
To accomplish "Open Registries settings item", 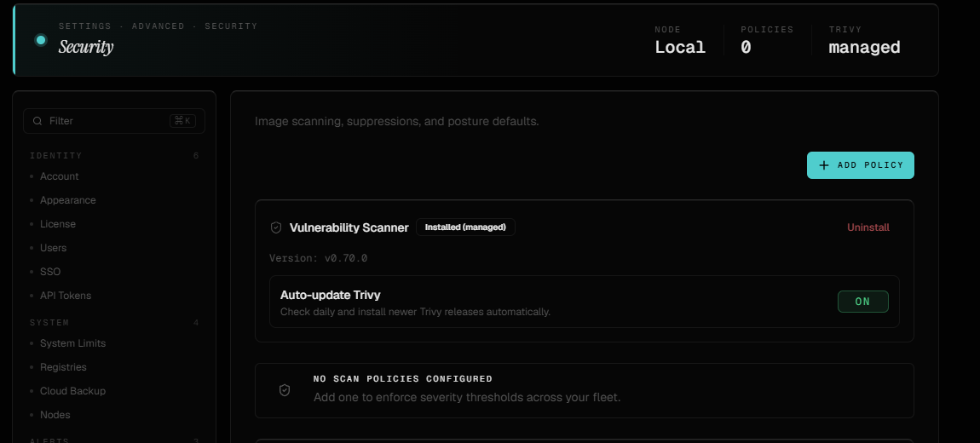I will point(63,367).
